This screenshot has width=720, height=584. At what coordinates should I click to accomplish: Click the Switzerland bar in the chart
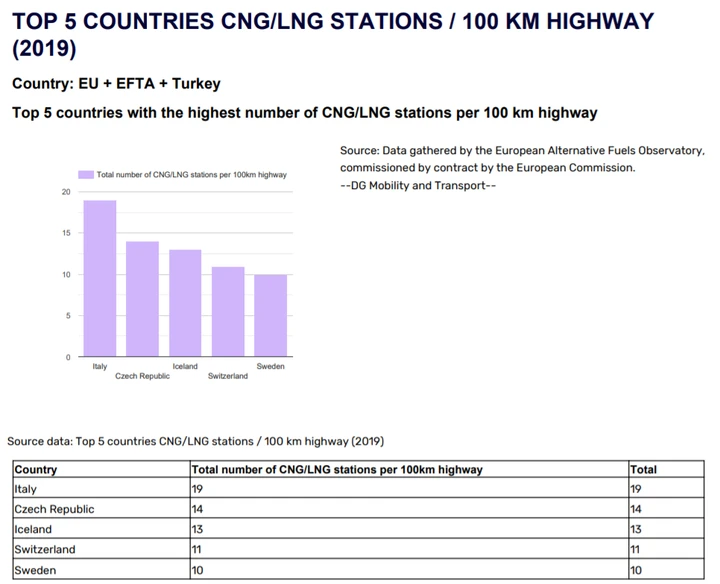coord(228,311)
